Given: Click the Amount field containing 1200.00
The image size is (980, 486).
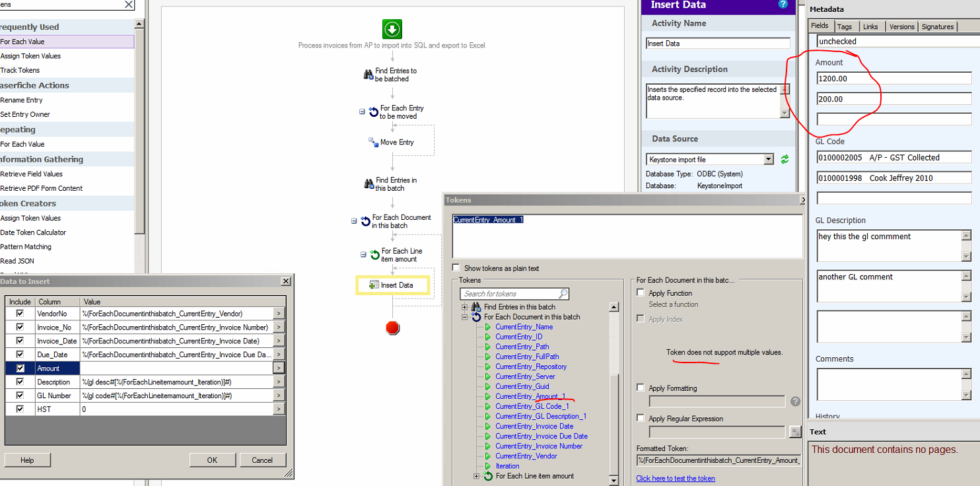Looking at the screenshot, I should [x=894, y=79].
